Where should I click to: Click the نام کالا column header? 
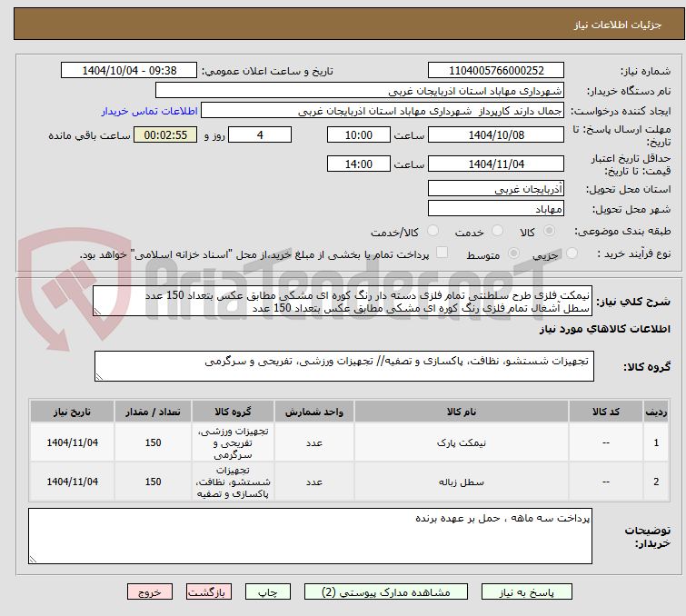(x=462, y=412)
